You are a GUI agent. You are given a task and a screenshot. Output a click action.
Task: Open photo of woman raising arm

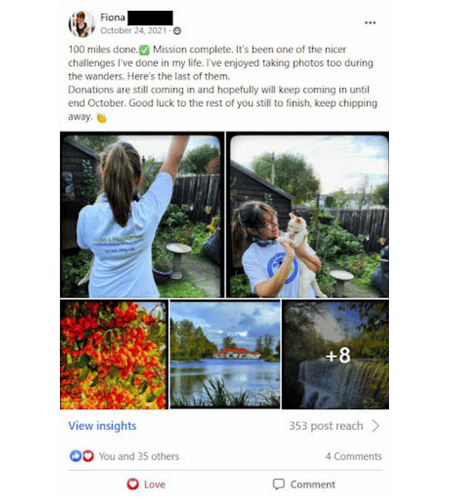click(142, 215)
